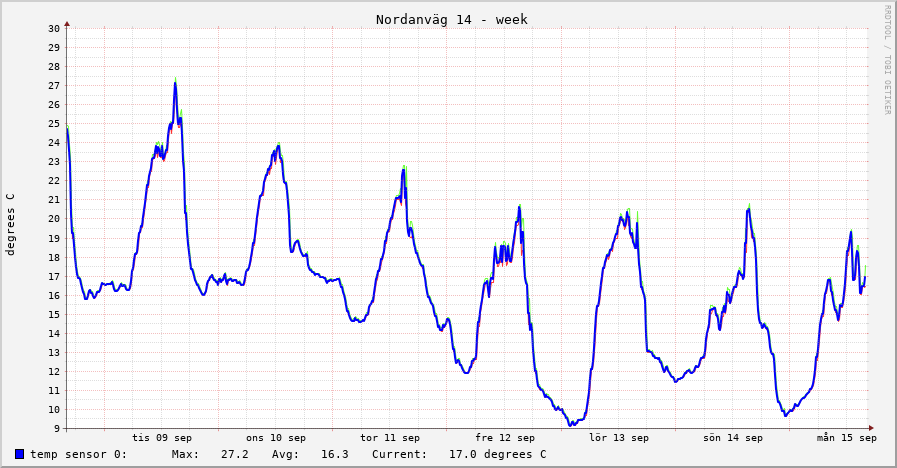Click the 'tis 09 sep' date label
This screenshot has width=897, height=468.
pyautogui.click(x=162, y=438)
